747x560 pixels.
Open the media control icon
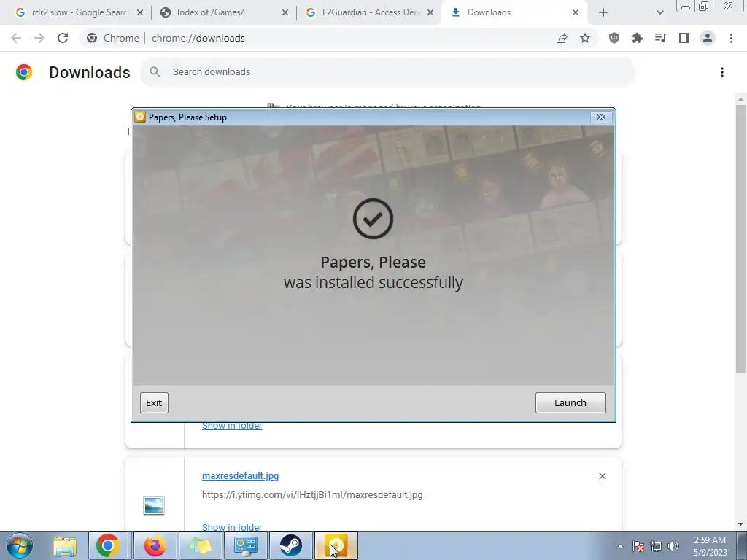(x=661, y=38)
